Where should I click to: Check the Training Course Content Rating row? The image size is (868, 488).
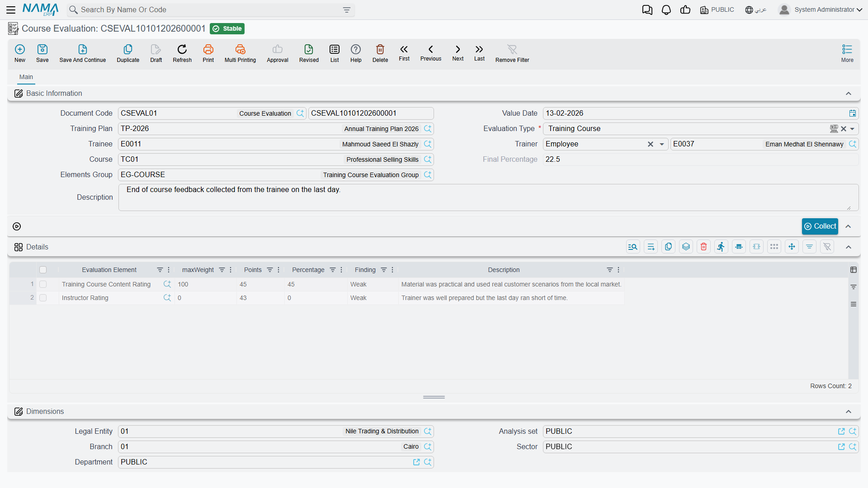coord(43,284)
